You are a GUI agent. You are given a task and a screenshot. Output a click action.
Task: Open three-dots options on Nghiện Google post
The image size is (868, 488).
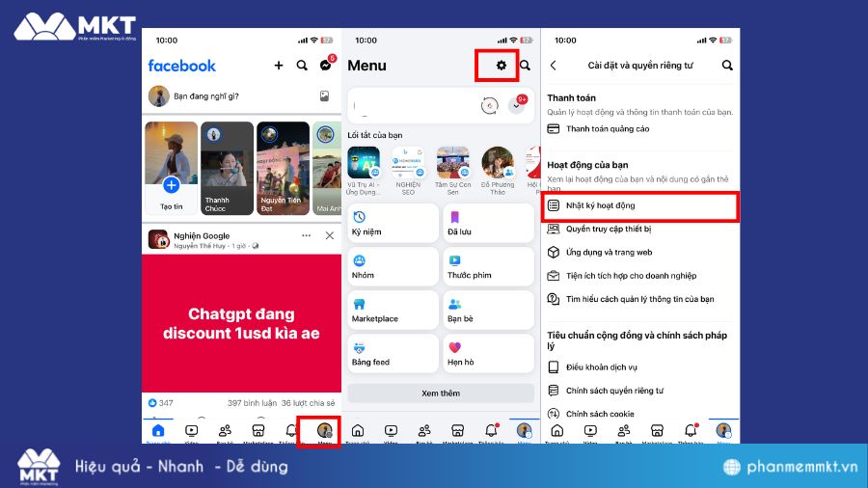point(306,235)
